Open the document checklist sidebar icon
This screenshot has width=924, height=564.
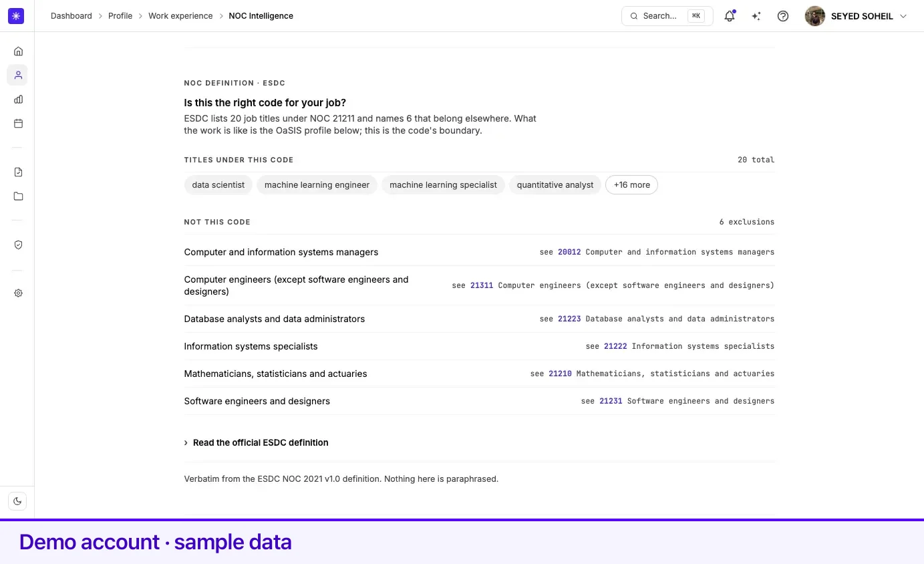click(18, 172)
